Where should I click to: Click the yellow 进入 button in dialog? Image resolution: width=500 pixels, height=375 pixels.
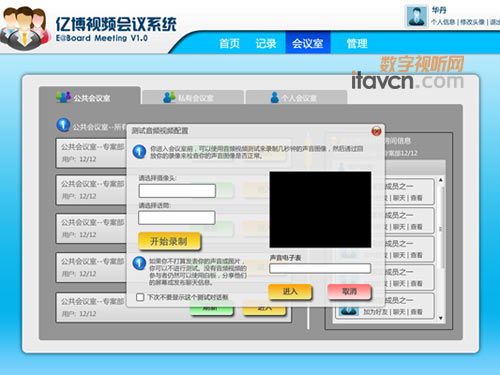[290, 292]
